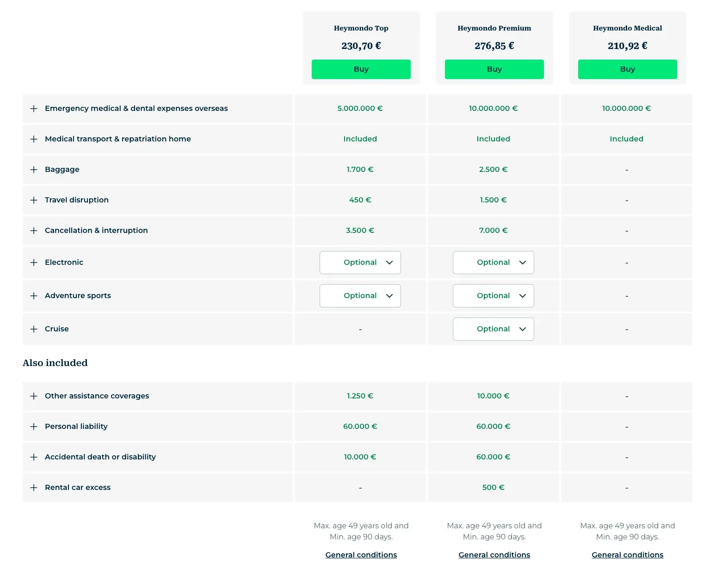Click the 276,85 € price
The image size is (728, 575).
(494, 46)
